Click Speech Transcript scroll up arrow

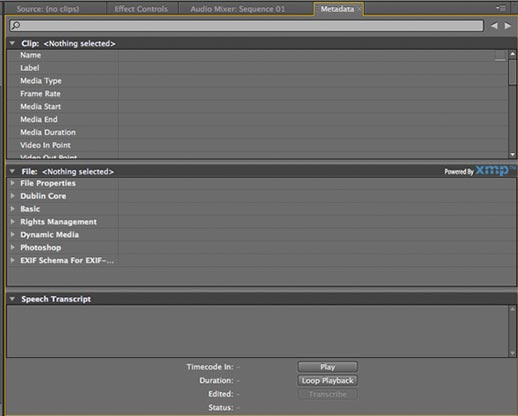point(512,309)
